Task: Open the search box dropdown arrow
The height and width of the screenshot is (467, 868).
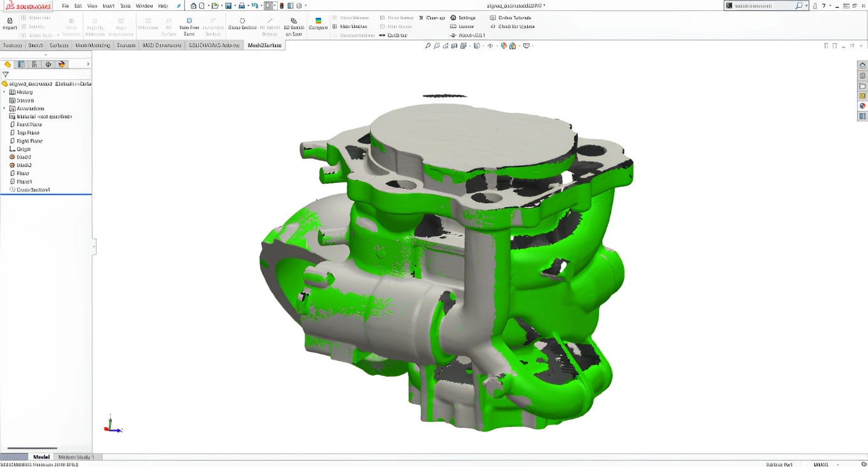Action: click(x=806, y=6)
